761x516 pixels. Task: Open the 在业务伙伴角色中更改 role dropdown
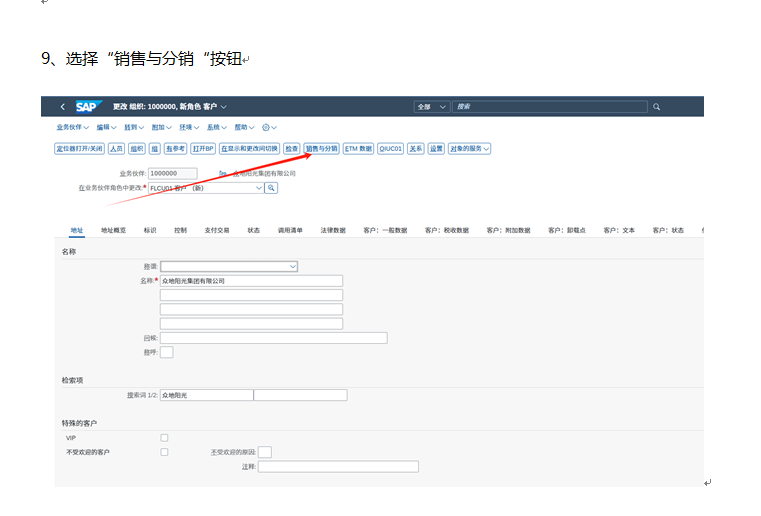tap(258, 187)
